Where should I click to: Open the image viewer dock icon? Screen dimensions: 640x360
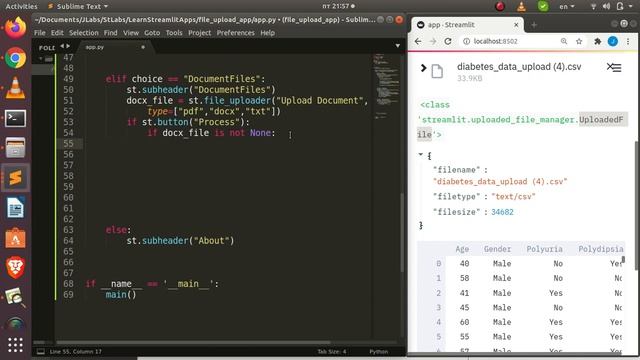[16, 298]
